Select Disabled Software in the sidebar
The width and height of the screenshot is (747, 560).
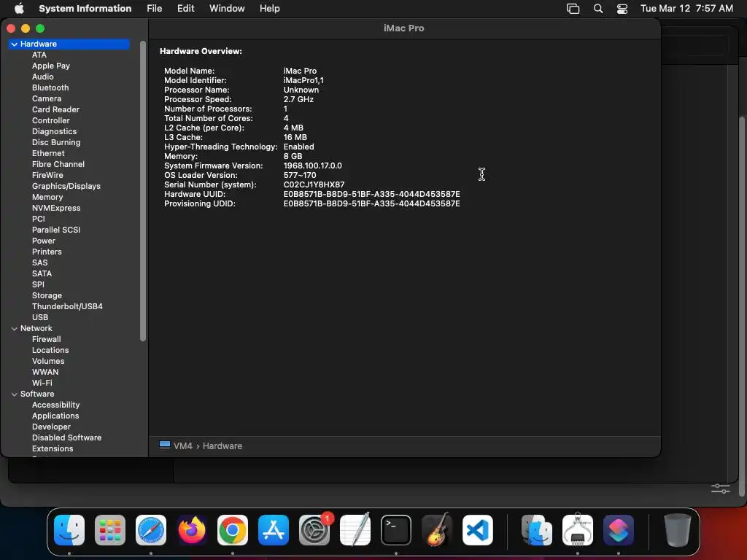(x=66, y=438)
